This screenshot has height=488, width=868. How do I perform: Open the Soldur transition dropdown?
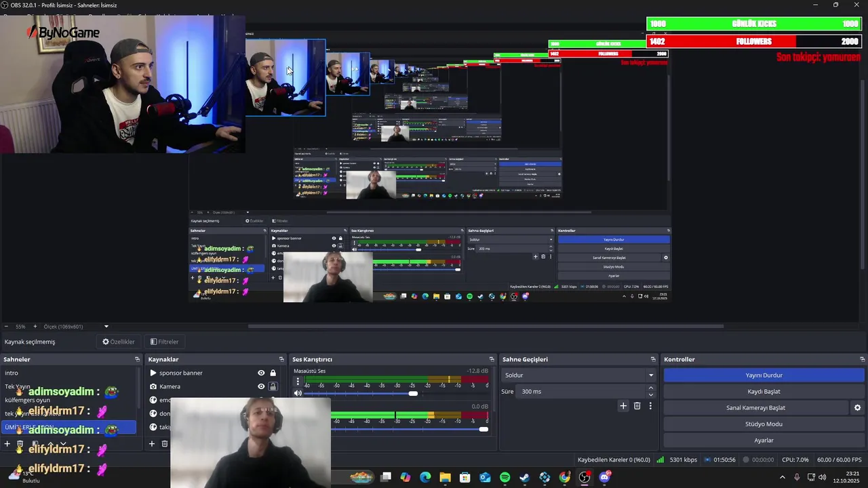click(x=578, y=375)
